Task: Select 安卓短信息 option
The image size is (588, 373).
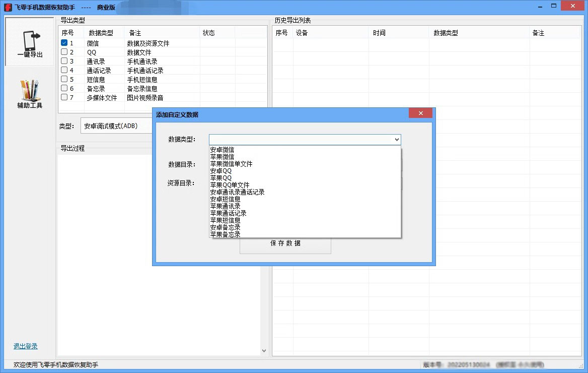Action: pyautogui.click(x=305, y=200)
